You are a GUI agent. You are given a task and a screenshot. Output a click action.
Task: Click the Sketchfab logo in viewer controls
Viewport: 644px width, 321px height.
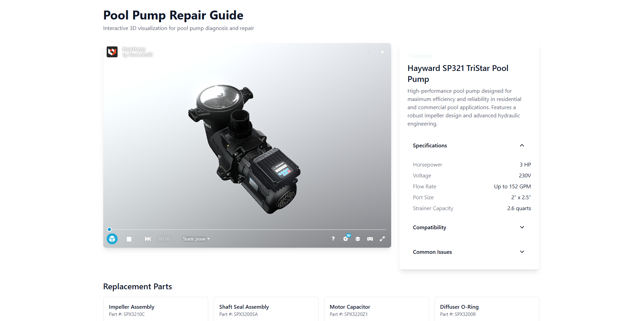(112, 239)
